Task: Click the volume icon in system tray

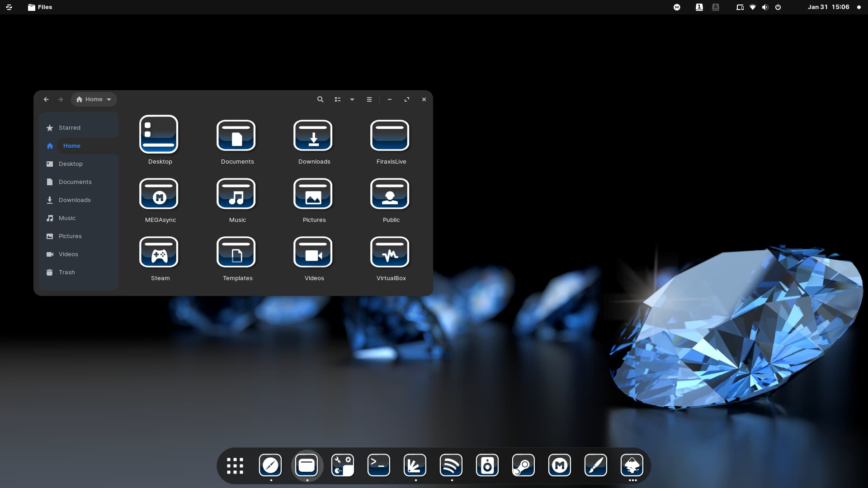Action: tap(765, 7)
